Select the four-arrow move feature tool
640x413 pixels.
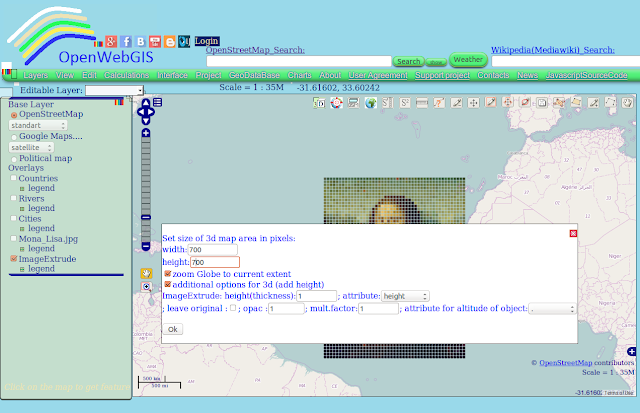pos(473,103)
